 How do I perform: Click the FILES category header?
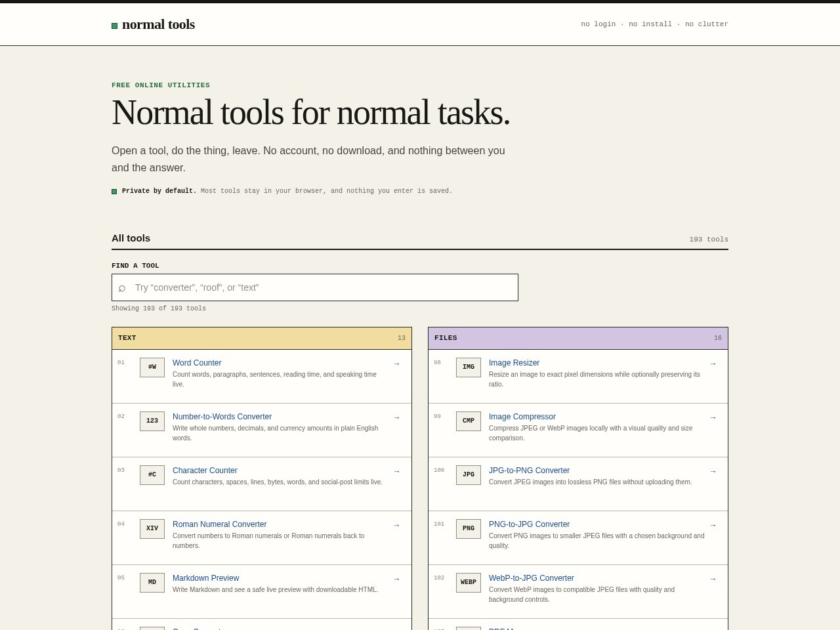tap(578, 338)
